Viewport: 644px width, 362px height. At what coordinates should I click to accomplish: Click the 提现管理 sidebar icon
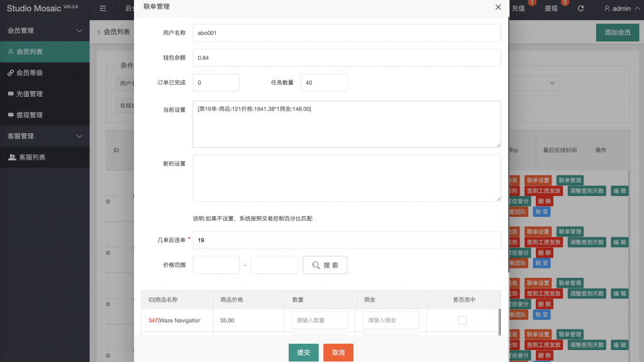click(10, 115)
